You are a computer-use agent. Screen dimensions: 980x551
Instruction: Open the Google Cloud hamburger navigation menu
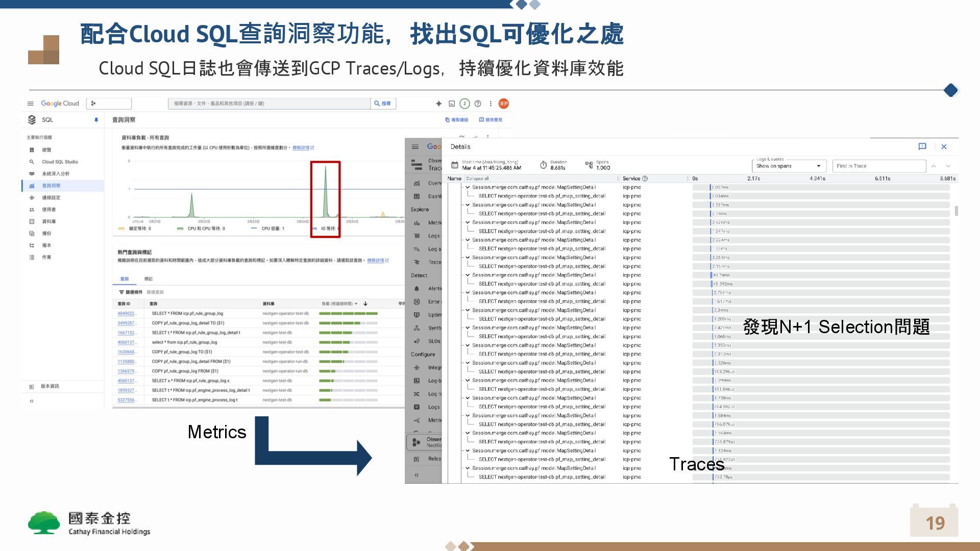click(31, 104)
